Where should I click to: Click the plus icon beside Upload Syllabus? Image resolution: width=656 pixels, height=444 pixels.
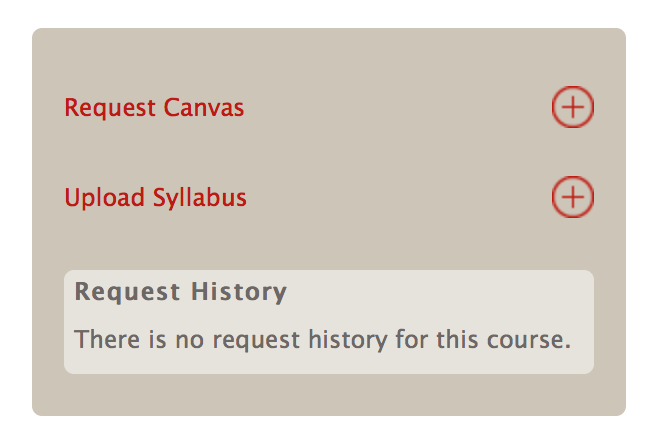(x=572, y=197)
